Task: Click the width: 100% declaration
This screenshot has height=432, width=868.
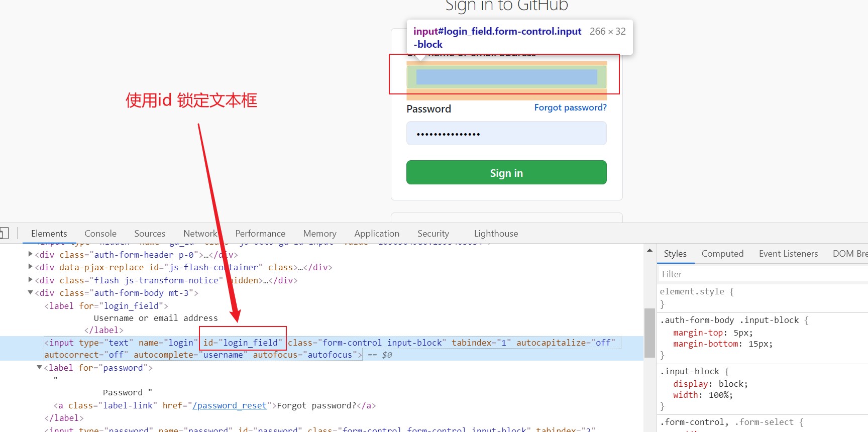Action: [x=703, y=395]
